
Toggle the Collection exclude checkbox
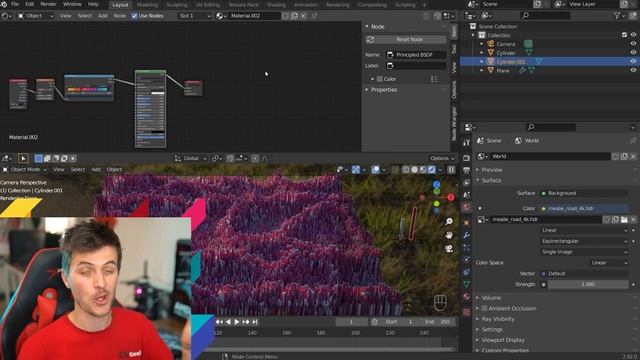click(624, 35)
